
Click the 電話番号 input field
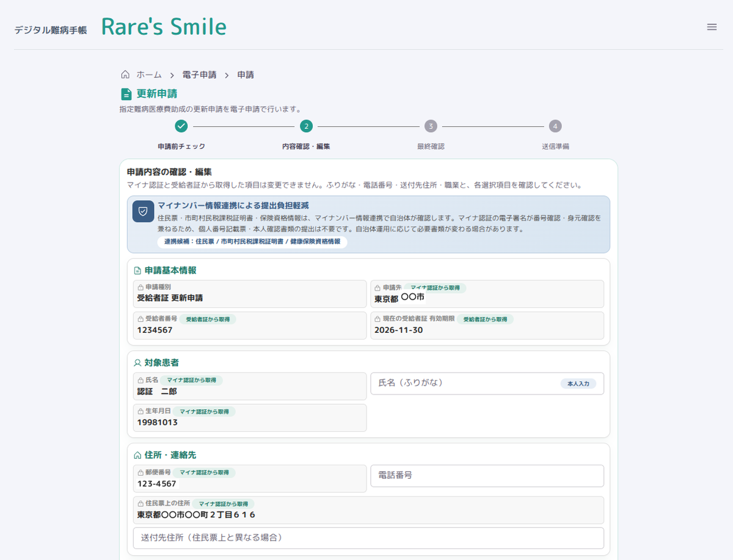pyautogui.click(x=487, y=476)
